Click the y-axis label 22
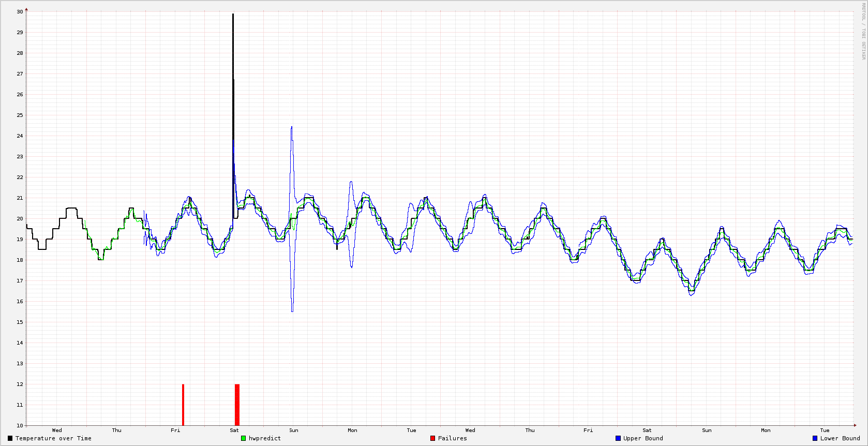 coord(20,177)
